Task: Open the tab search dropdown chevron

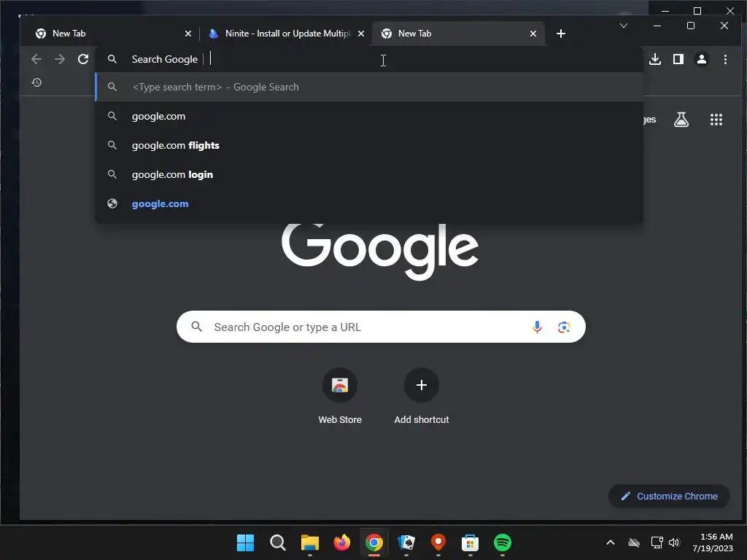Action: [x=624, y=26]
